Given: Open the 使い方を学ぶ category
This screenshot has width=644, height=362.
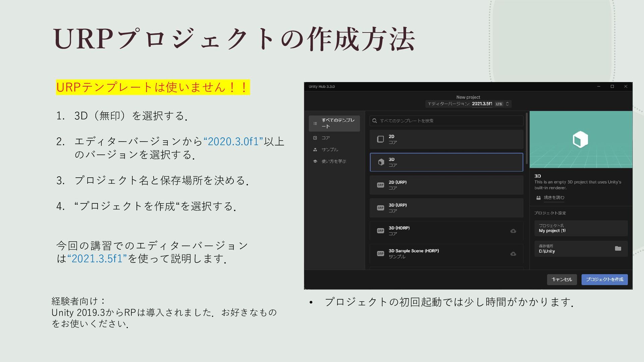Looking at the screenshot, I should coord(334,161).
